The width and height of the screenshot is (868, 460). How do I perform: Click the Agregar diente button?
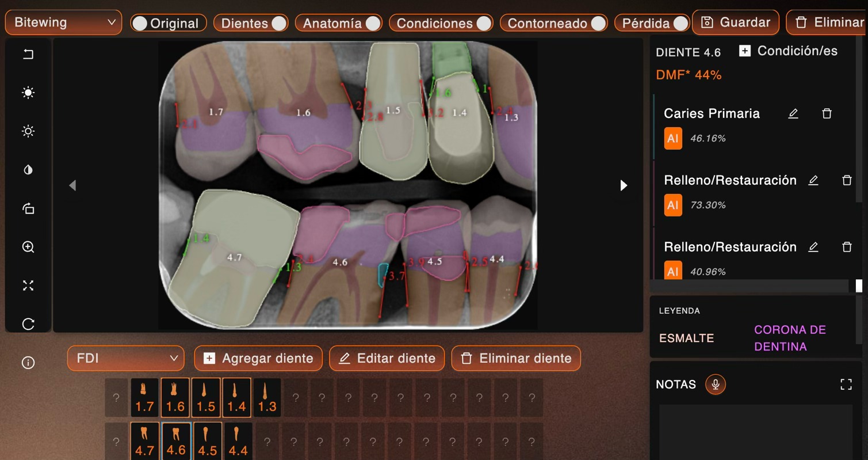(x=258, y=358)
